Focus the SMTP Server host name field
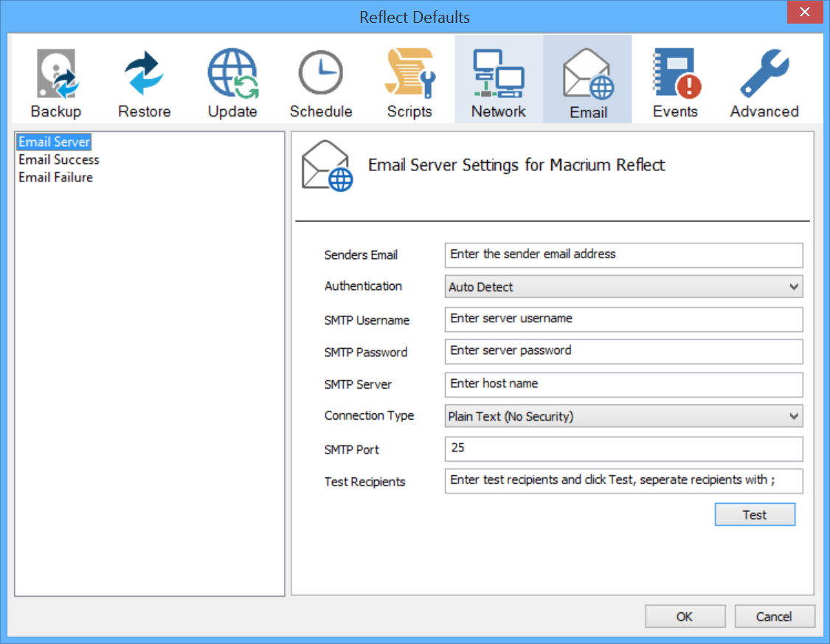The width and height of the screenshot is (830, 644). tap(623, 384)
